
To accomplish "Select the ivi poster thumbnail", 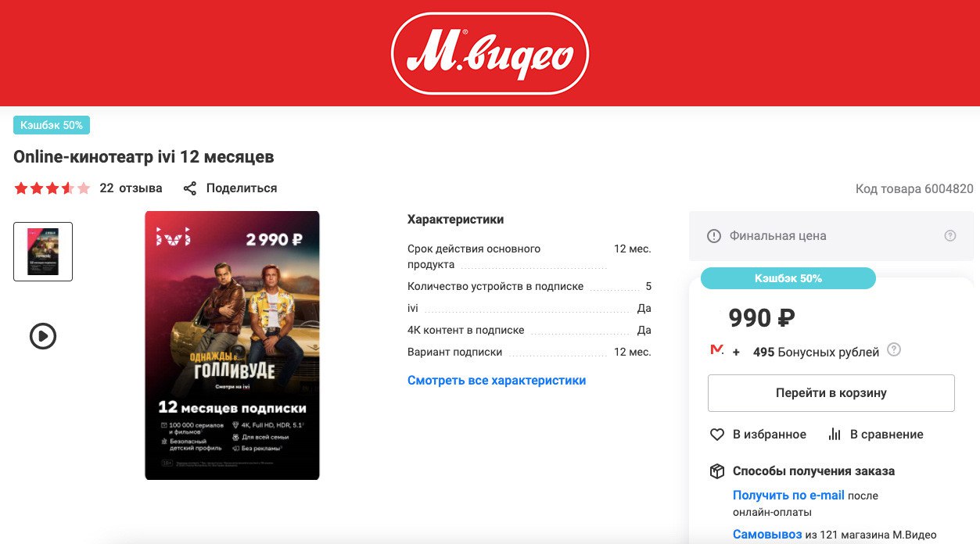I will click(43, 252).
